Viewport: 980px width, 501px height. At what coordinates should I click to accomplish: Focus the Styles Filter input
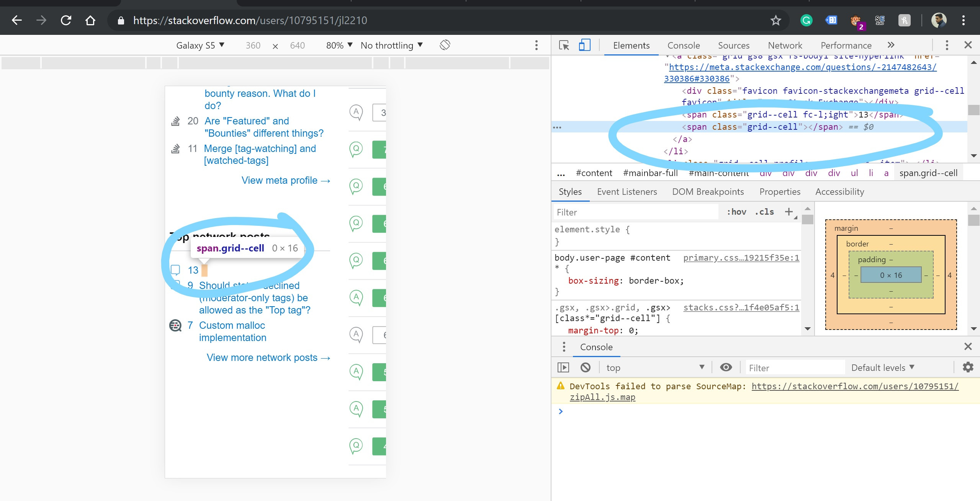[x=636, y=212]
